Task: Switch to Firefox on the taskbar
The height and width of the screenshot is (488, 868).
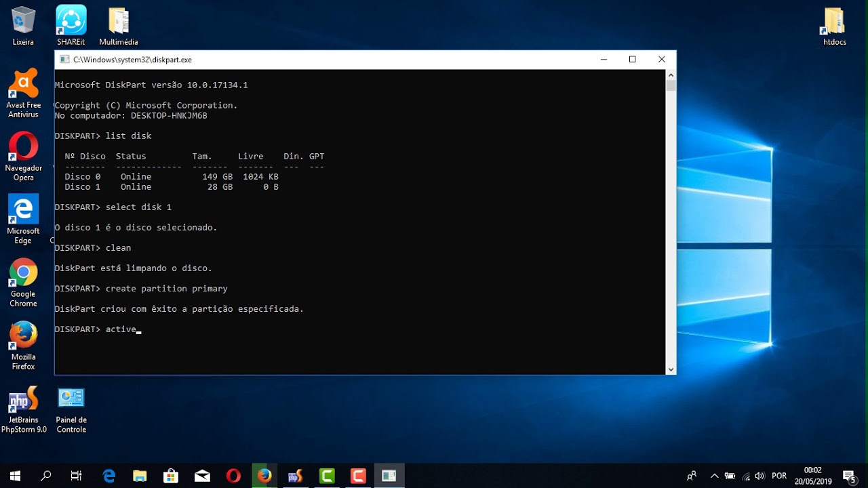Action: tap(264, 476)
